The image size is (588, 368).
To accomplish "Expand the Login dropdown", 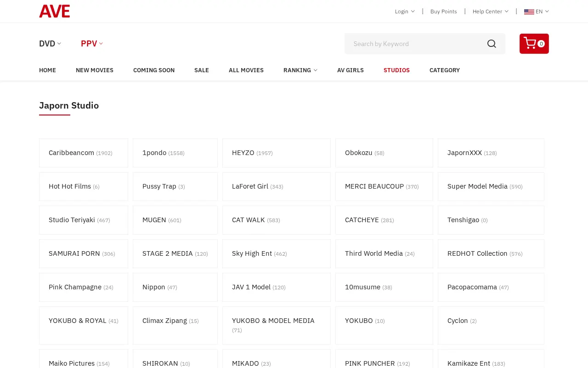I will (x=405, y=11).
